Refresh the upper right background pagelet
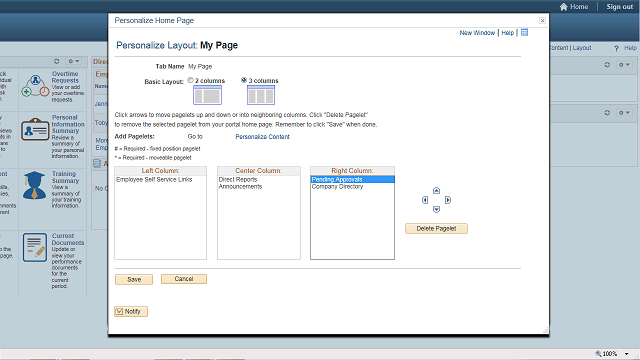 coord(607,64)
